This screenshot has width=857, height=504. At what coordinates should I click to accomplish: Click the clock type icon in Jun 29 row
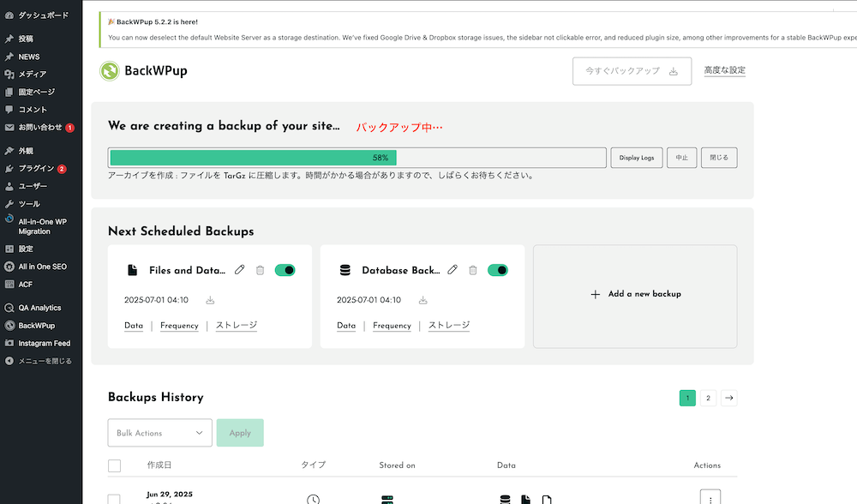(313, 500)
